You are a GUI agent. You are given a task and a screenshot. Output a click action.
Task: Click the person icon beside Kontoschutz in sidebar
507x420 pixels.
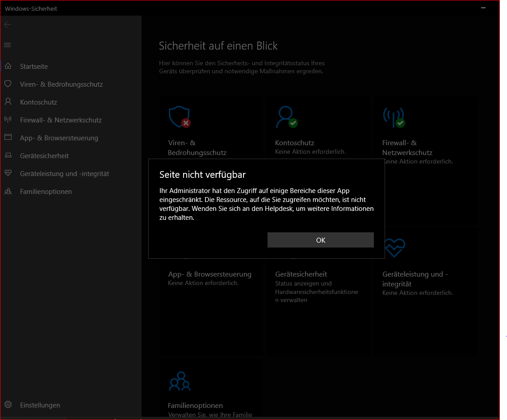point(8,101)
